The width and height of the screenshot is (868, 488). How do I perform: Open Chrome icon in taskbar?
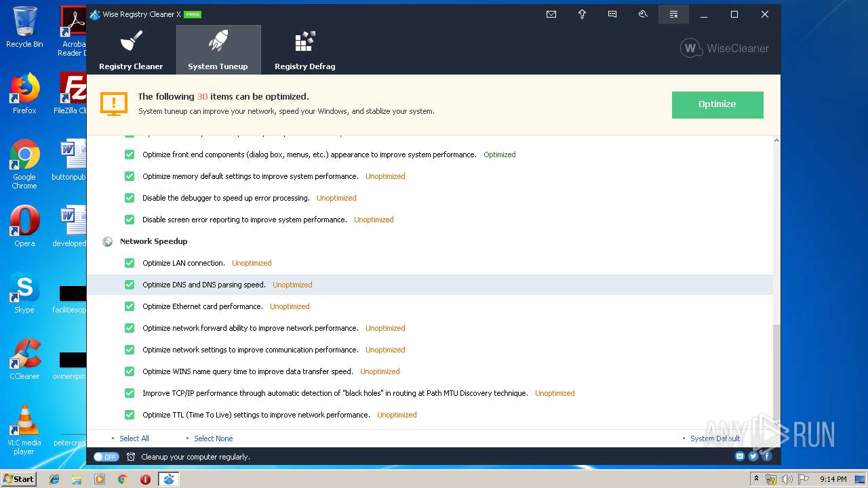point(123,479)
